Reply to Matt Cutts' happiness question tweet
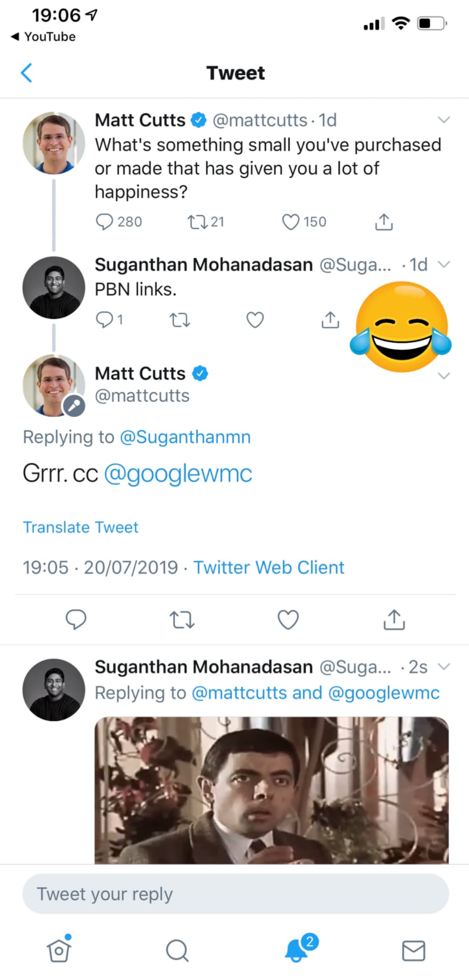This screenshot has width=469, height=980. point(104,222)
